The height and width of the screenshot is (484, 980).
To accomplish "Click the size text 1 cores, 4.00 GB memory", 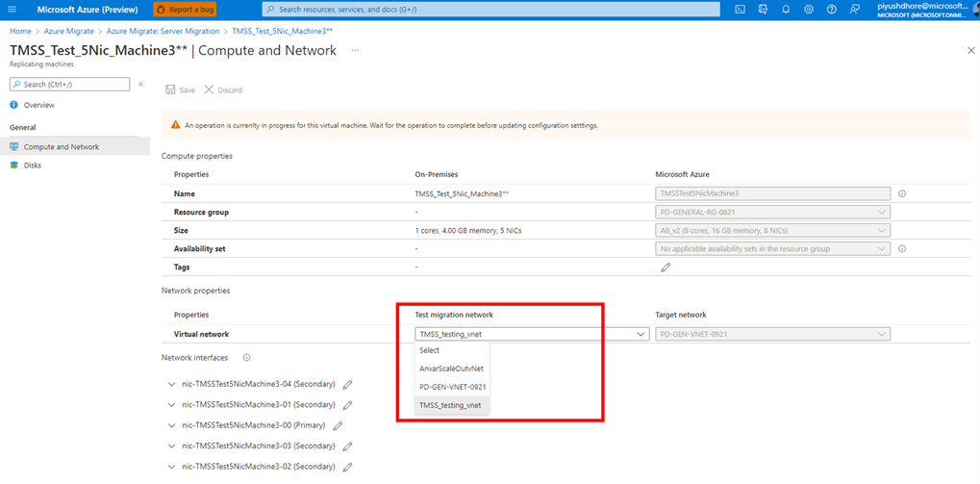I will (468, 230).
